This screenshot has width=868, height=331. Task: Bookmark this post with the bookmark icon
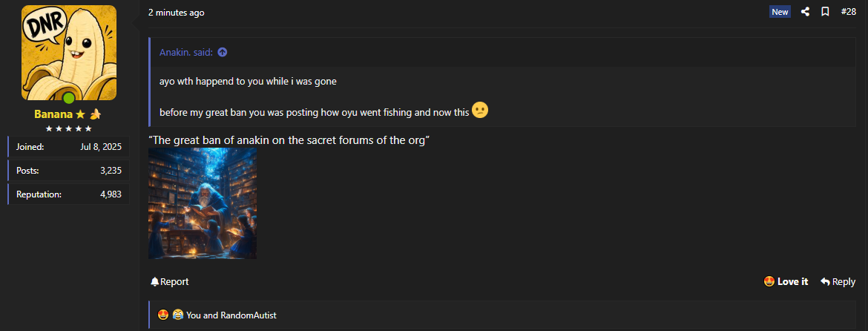pyautogui.click(x=825, y=12)
